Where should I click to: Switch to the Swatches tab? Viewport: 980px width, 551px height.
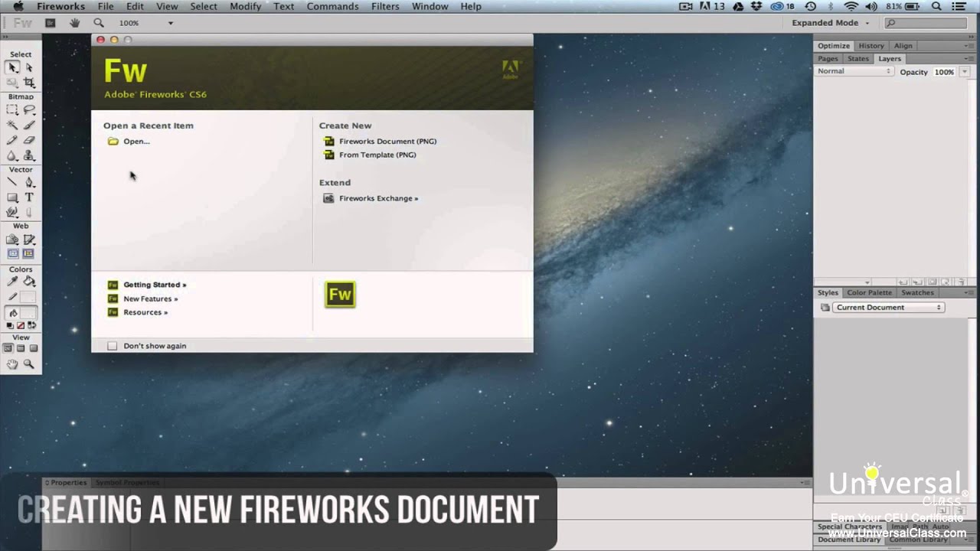917,292
